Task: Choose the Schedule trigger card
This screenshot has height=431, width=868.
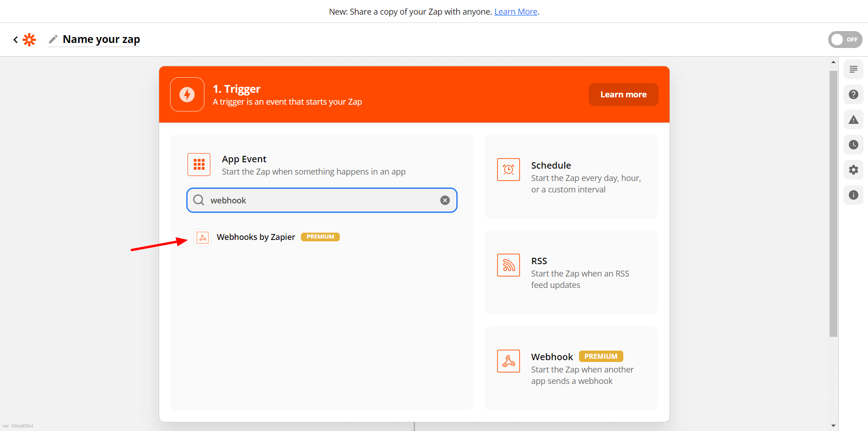Action: (x=571, y=176)
